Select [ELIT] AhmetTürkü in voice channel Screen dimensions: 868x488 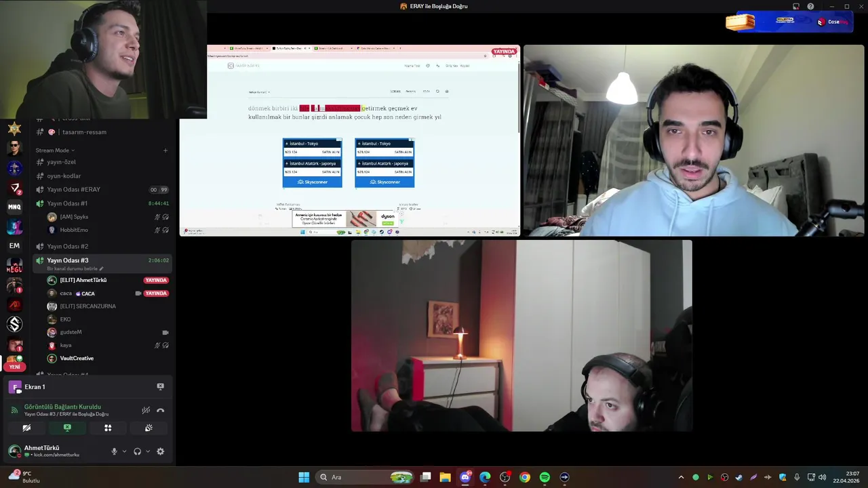(x=107, y=280)
